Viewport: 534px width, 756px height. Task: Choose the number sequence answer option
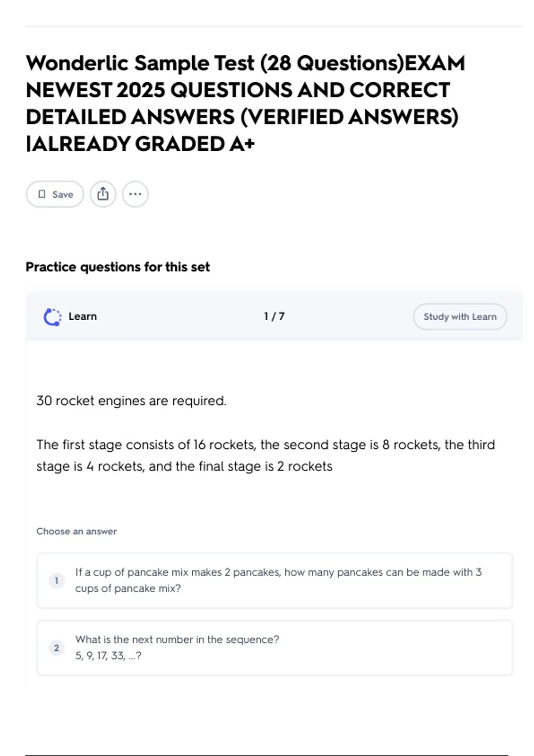click(x=274, y=647)
